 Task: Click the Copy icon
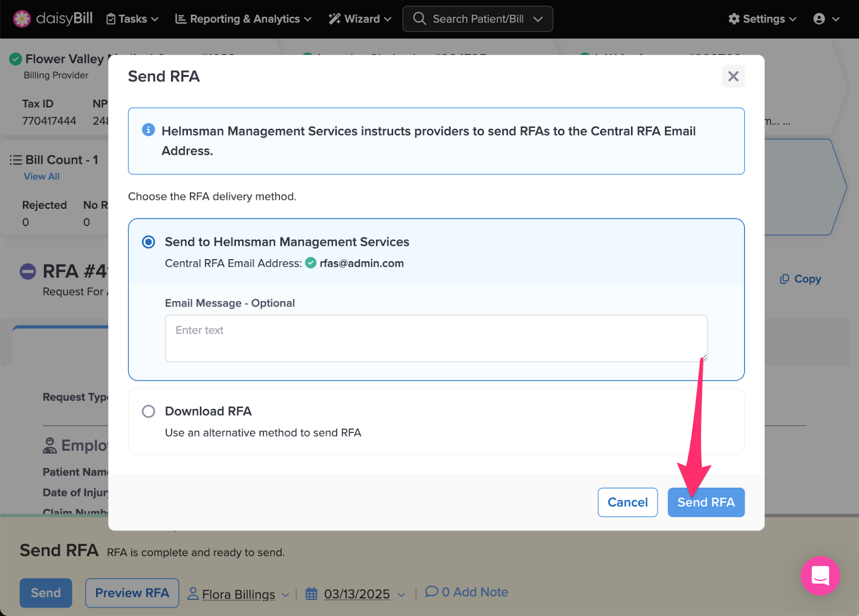tap(784, 279)
